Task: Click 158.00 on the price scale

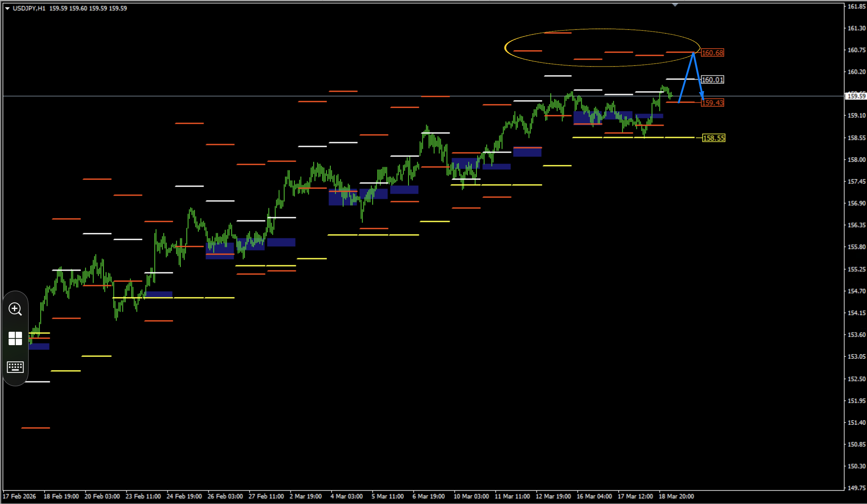Action: [x=856, y=159]
